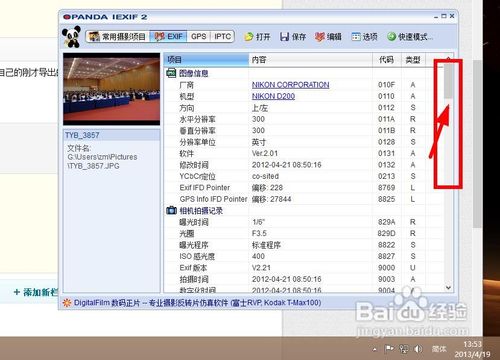Open the network tray icon

coord(404,349)
